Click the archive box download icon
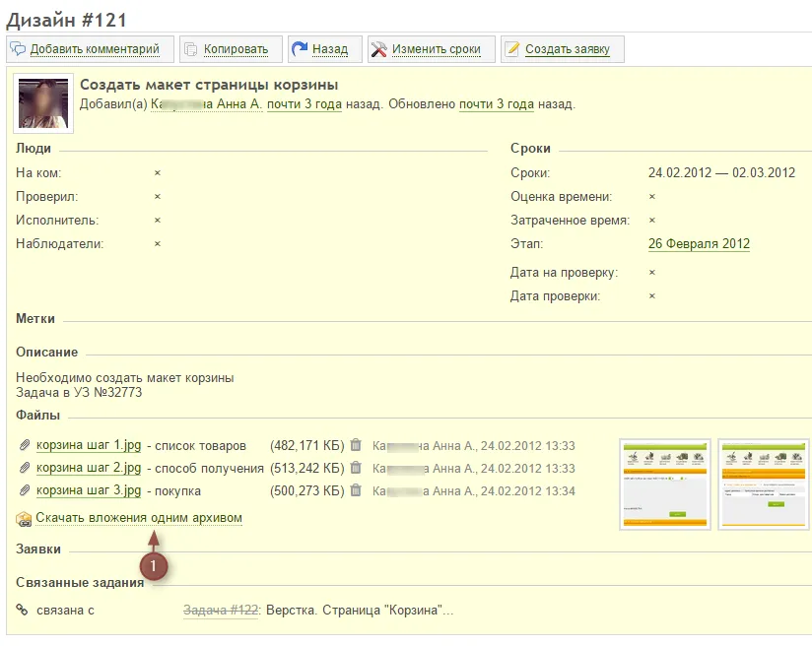Viewport: 812px width, 646px height. 24,519
